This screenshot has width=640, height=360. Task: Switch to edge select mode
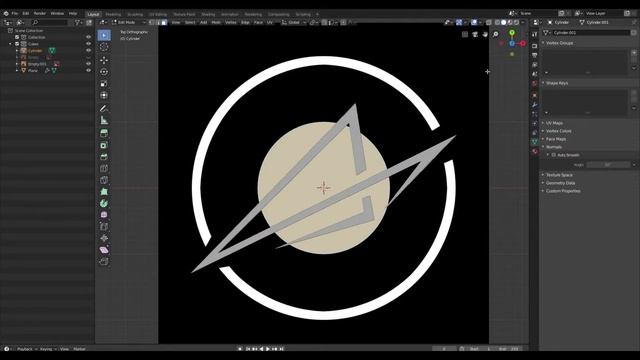tap(158, 22)
